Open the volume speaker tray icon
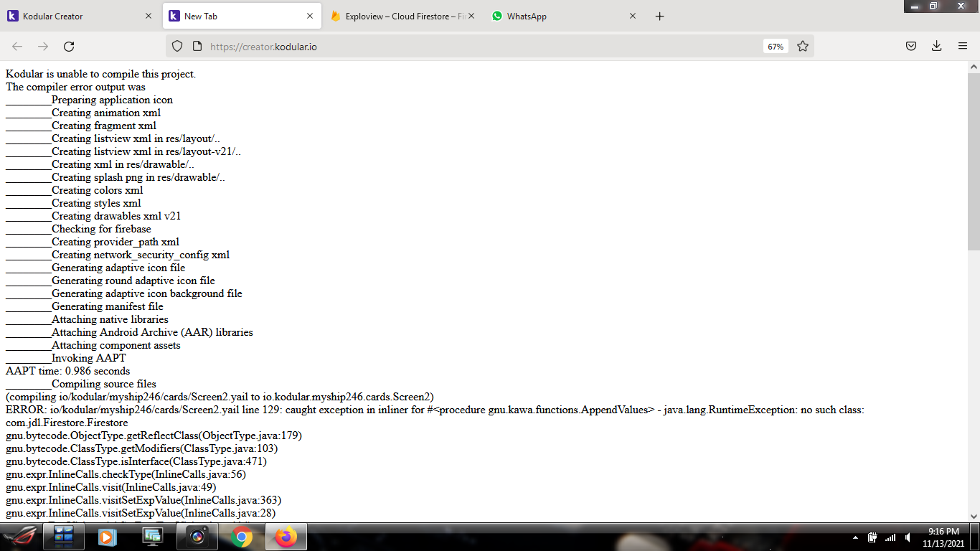This screenshot has width=980, height=551. (908, 537)
